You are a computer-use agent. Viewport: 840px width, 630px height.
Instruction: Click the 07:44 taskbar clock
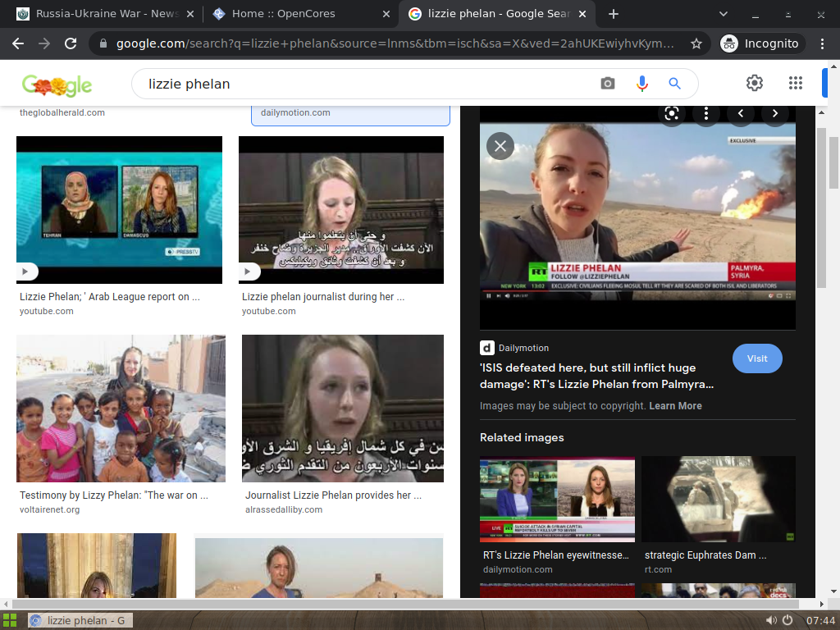coord(820,621)
